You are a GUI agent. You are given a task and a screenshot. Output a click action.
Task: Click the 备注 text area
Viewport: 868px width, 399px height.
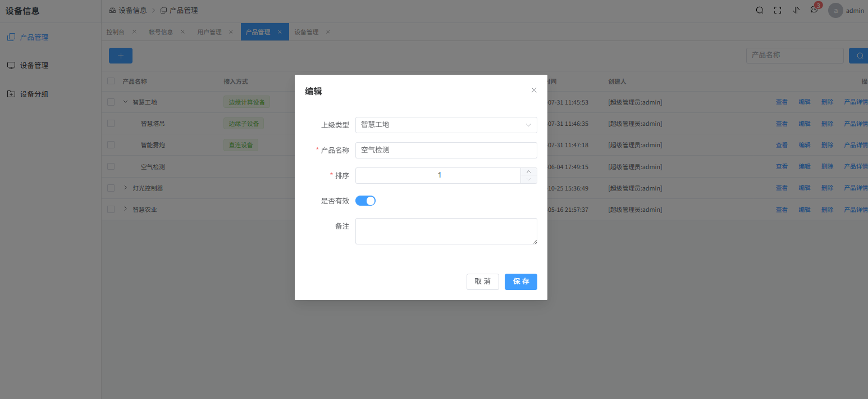[x=446, y=231]
